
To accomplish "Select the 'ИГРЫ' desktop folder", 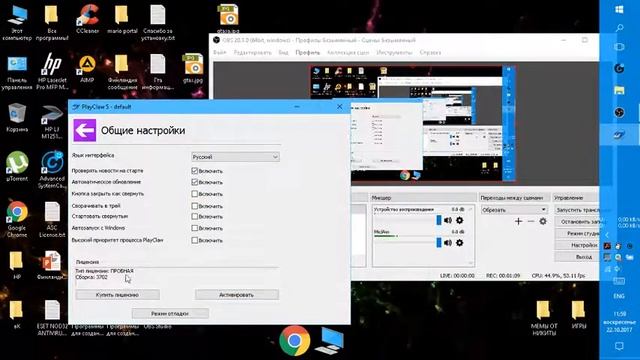I will (578, 314).
